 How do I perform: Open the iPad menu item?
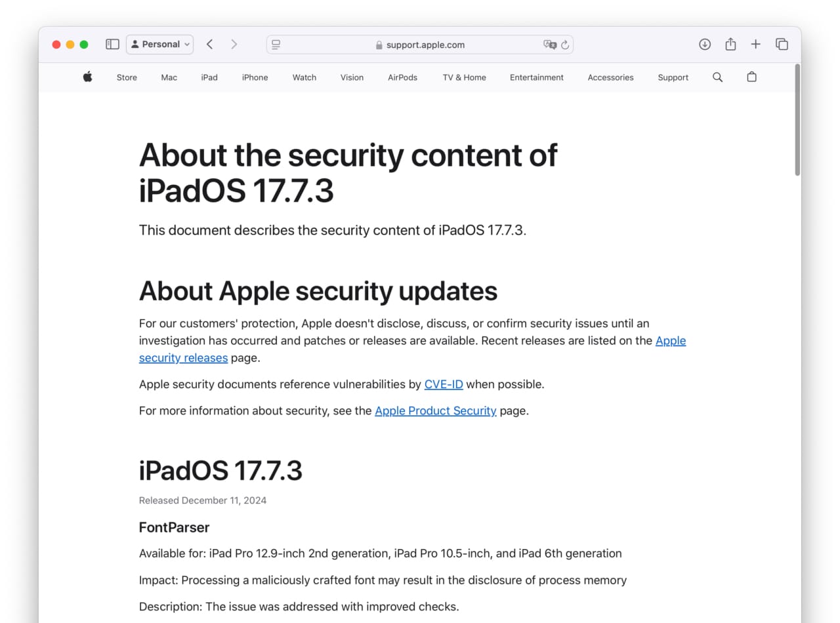pyautogui.click(x=209, y=77)
